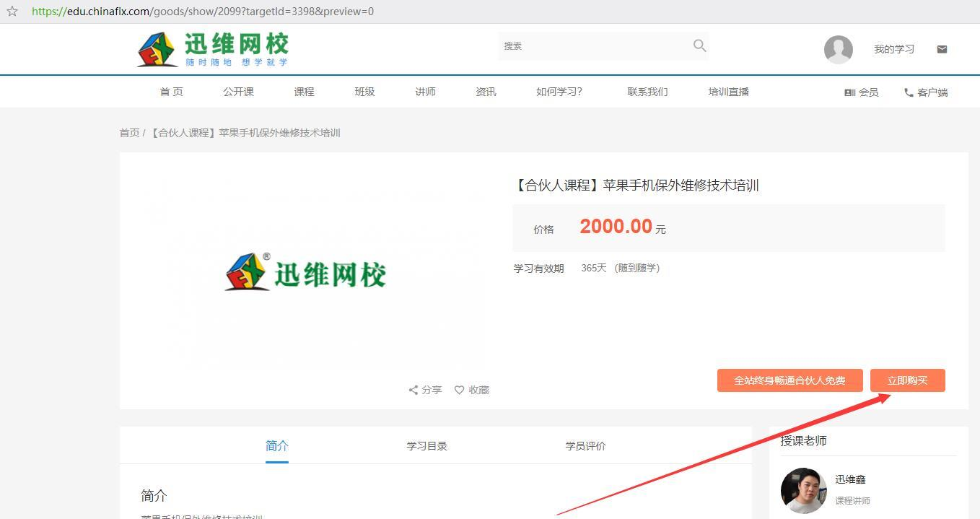Click the 365天 (随到随学) validity text
This screenshot has height=519, width=980.
click(621, 268)
